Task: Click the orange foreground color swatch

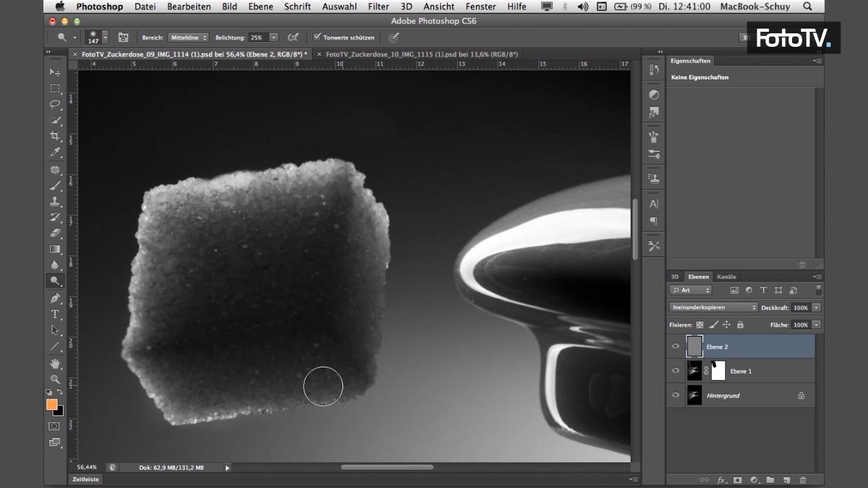Action: [52, 404]
